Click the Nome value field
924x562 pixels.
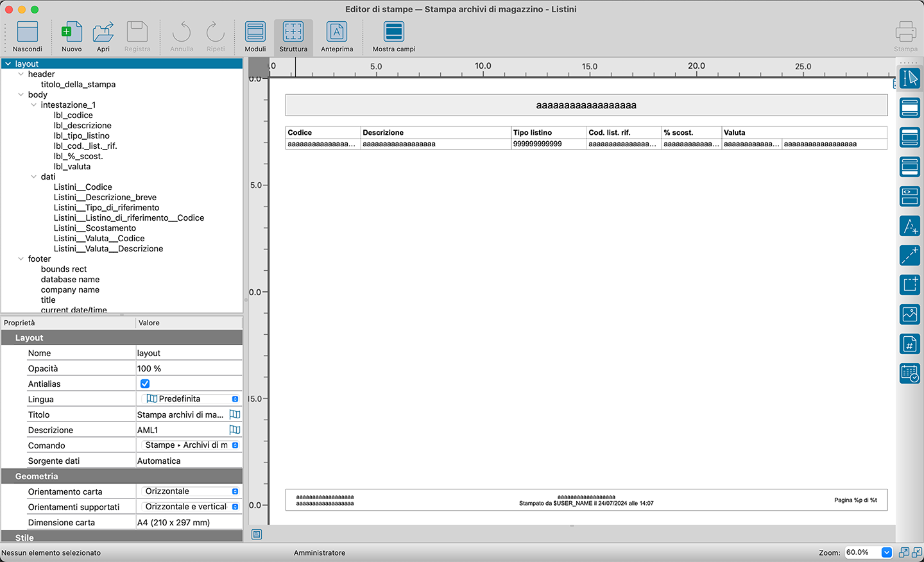(189, 353)
